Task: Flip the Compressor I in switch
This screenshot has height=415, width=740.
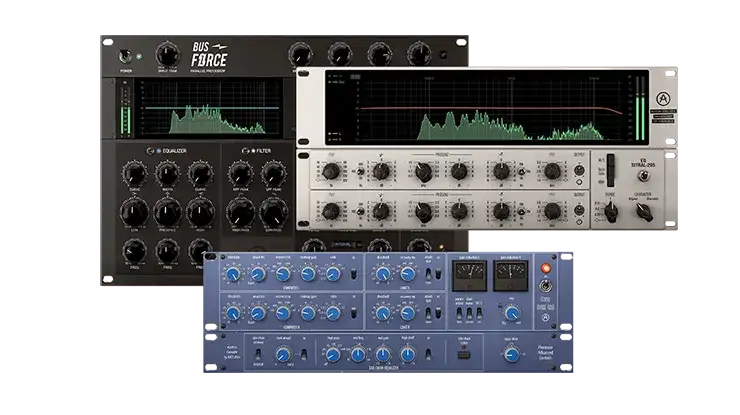Action: pyautogui.click(x=353, y=274)
